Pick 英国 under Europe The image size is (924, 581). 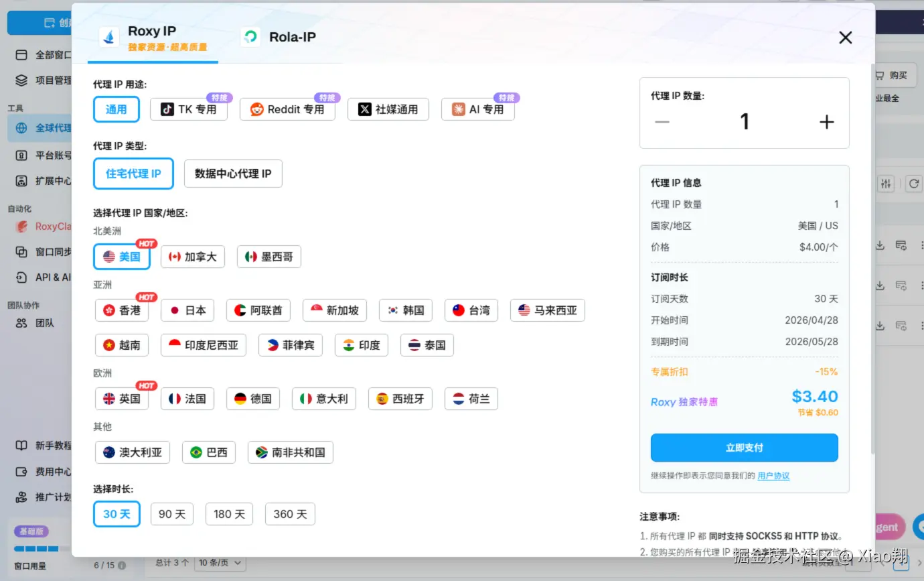[x=122, y=399]
